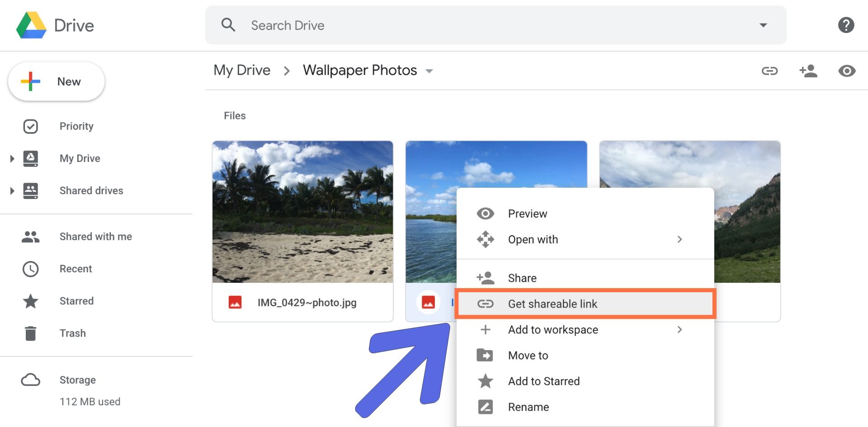Viewport: 868px width, 427px height.
Task: Click the Storage cloud icon
Action: point(30,380)
